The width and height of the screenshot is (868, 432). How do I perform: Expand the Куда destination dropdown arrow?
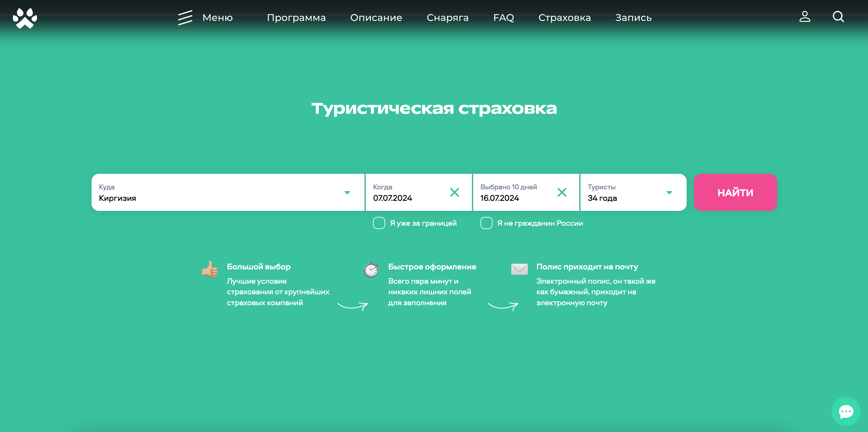(x=347, y=193)
